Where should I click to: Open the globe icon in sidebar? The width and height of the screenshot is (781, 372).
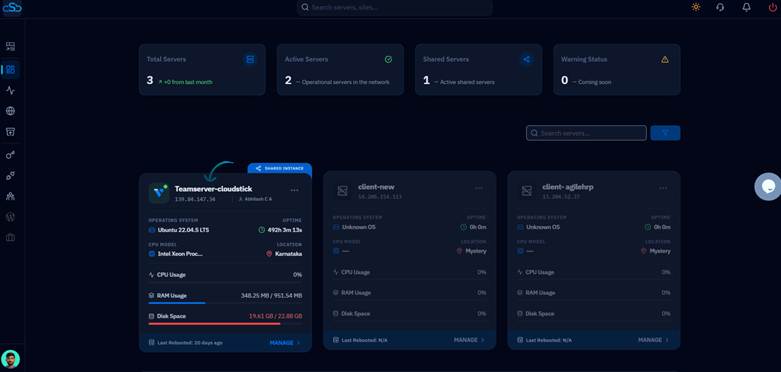(10, 111)
